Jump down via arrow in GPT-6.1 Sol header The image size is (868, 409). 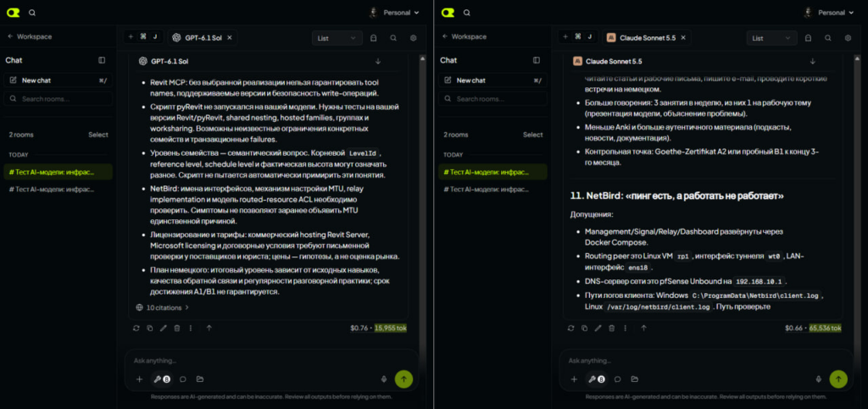coord(378,61)
